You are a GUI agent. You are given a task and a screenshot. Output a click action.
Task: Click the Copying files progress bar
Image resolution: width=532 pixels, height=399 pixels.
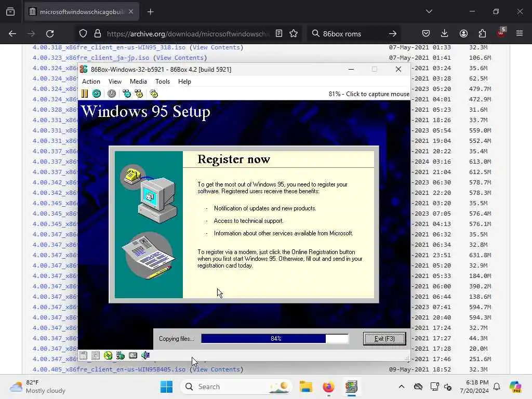275,339
